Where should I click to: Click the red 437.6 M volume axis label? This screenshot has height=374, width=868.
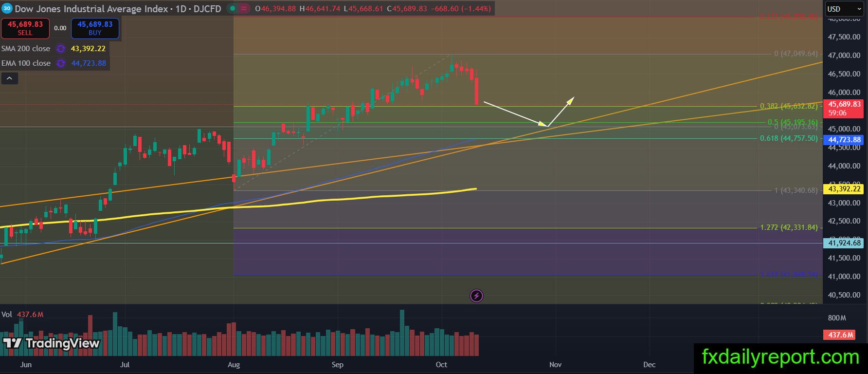tap(840, 335)
